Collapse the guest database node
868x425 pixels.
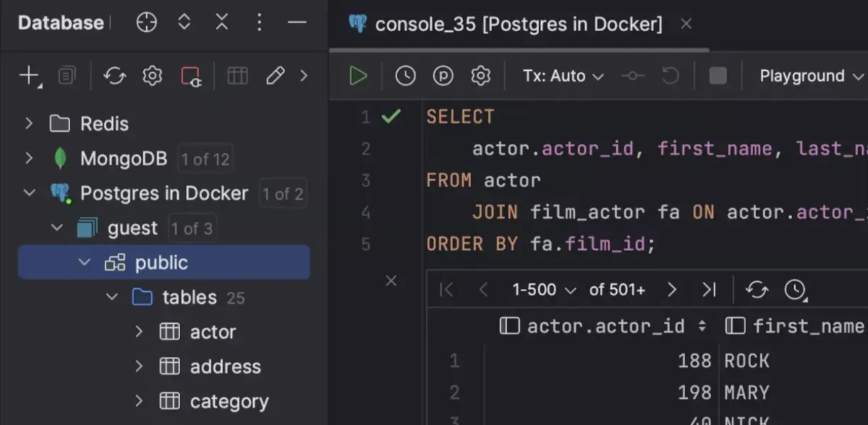tap(57, 227)
